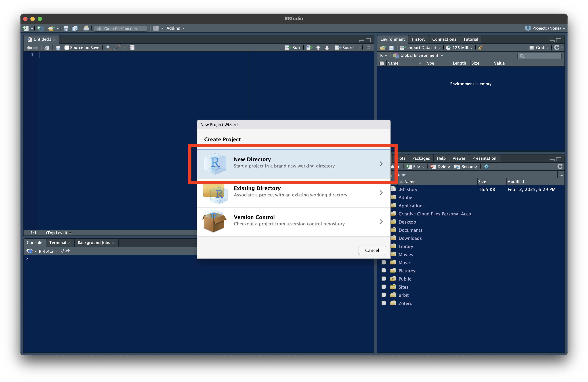This screenshot has width=588, height=382.
Task: Open the Project: (None) dropdown
Action: [545, 28]
